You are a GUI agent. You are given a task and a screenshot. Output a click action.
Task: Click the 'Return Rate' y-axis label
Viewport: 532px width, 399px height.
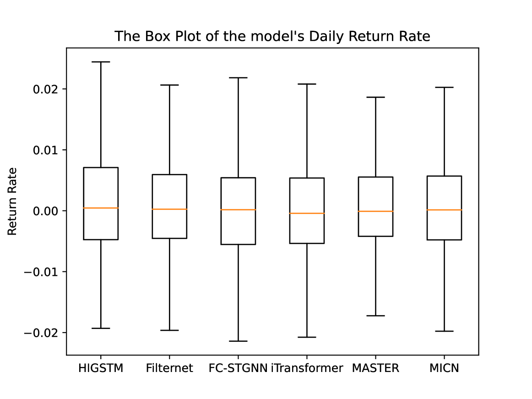(12, 201)
